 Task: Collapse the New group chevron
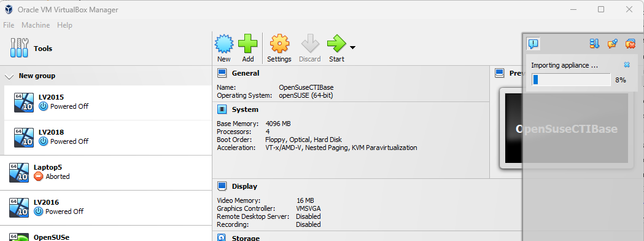pyautogui.click(x=9, y=76)
